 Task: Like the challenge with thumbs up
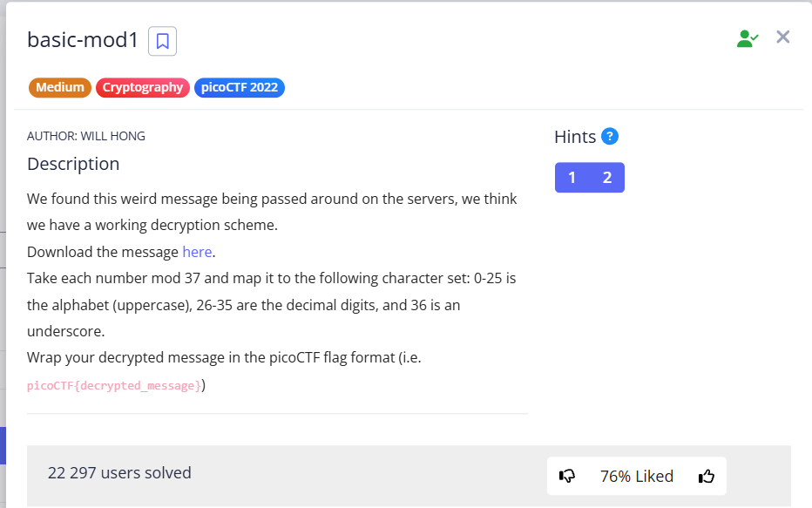707,476
